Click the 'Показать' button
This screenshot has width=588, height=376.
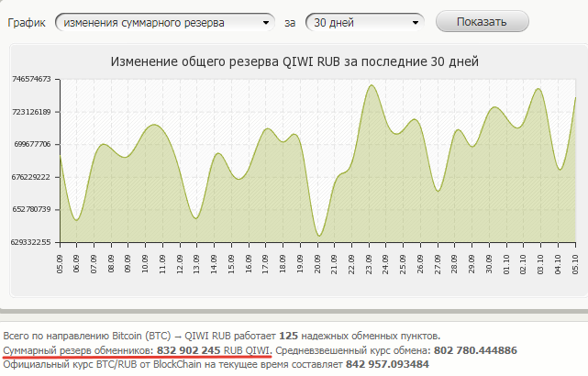click(483, 22)
